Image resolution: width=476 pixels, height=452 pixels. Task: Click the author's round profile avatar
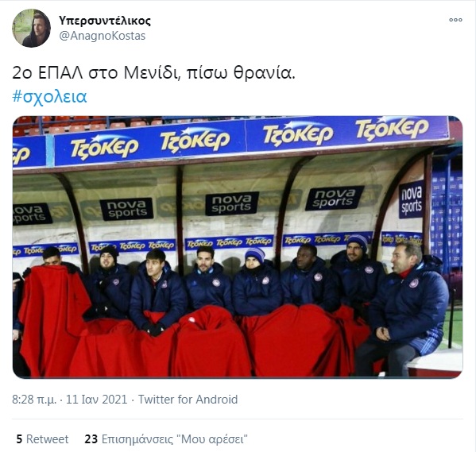tap(31, 29)
